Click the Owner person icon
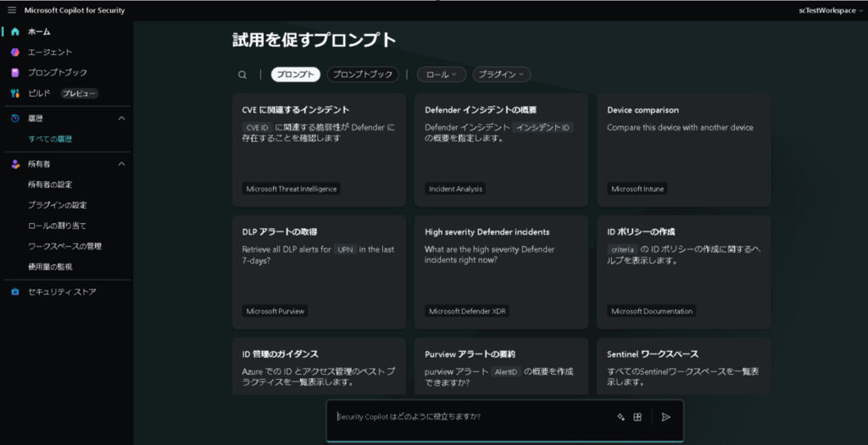 (x=15, y=164)
